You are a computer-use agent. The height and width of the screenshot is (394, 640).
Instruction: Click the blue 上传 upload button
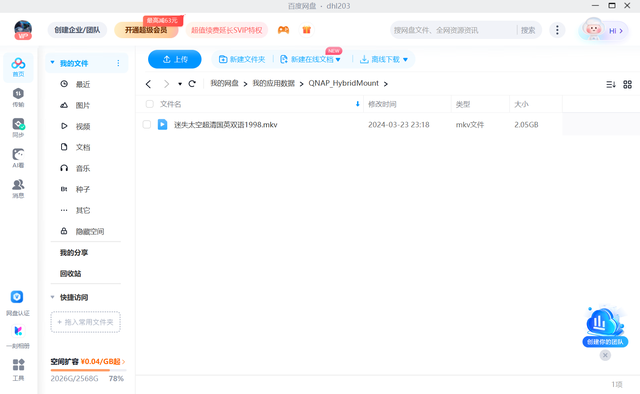(x=175, y=59)
